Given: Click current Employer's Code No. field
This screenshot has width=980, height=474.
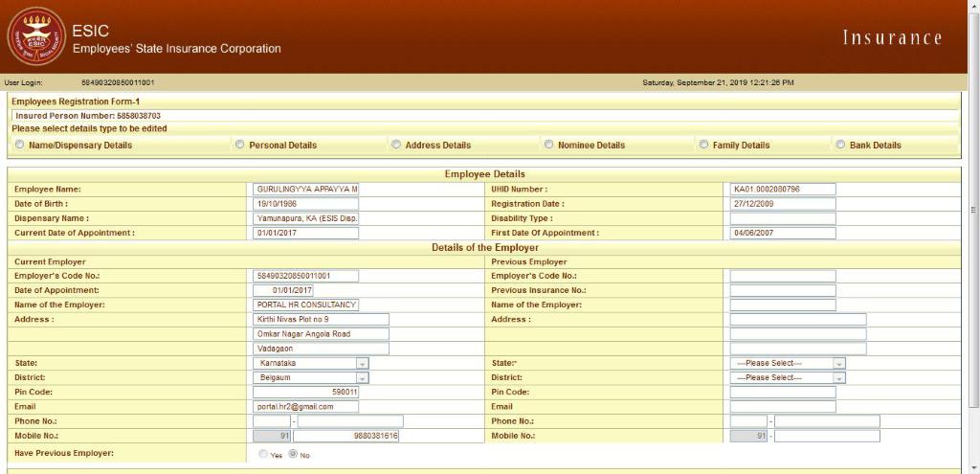Looking at the screenshot, I should click(x=305, y=276).
